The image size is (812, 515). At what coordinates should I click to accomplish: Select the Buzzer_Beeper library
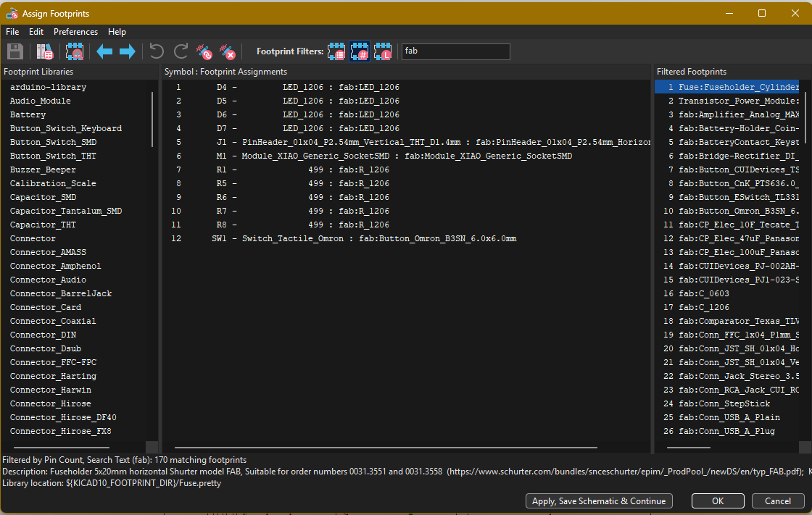[43, 169]
